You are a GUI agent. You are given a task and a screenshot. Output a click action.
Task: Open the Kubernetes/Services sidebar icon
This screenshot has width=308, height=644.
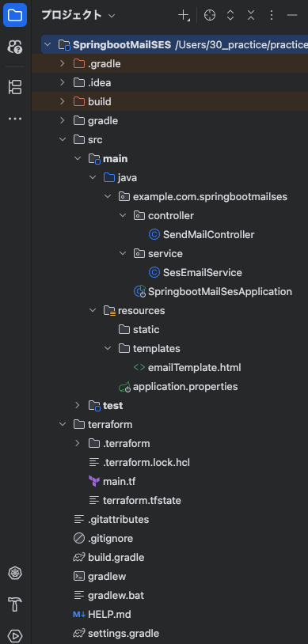click(15, 573)
